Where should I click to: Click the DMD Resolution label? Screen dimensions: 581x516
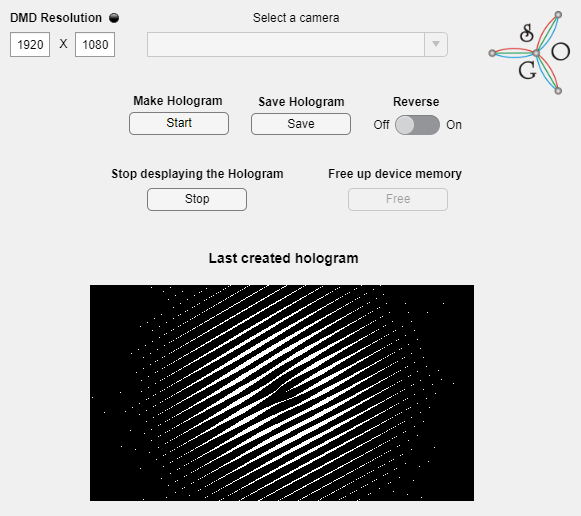(56, 18)
